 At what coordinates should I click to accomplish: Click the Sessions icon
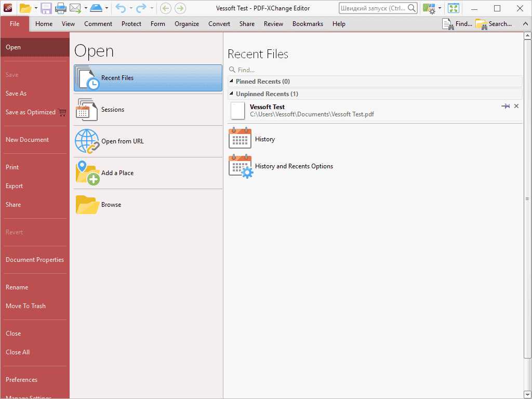[87, 110]
